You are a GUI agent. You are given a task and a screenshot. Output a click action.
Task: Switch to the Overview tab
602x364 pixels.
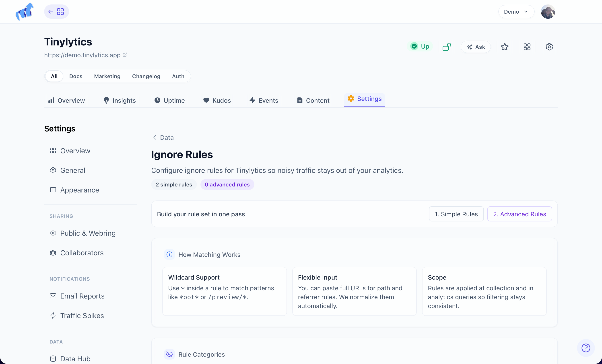pos(66,101)
